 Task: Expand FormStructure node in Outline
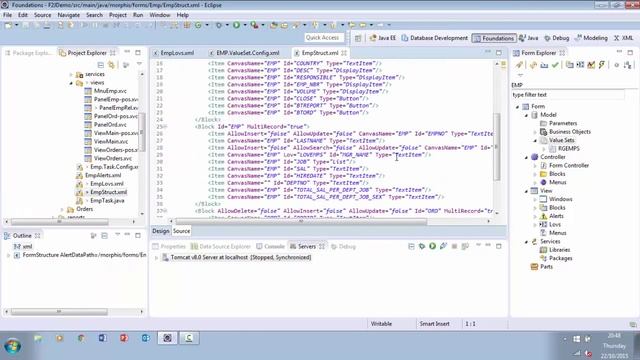8,255
